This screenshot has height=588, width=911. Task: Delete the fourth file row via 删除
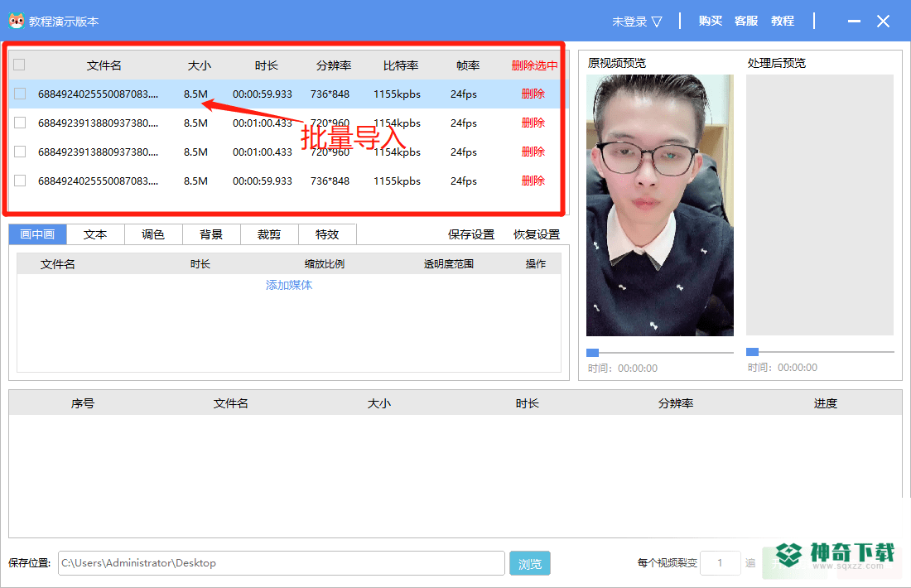(x=533, y=181)
